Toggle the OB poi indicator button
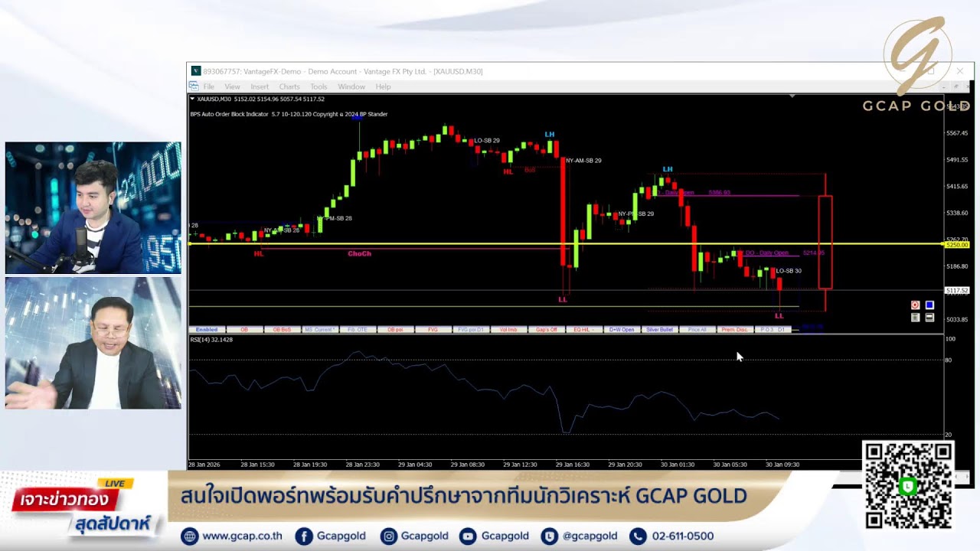Viewport: 980px width, 551px height. tap(395, 330)
